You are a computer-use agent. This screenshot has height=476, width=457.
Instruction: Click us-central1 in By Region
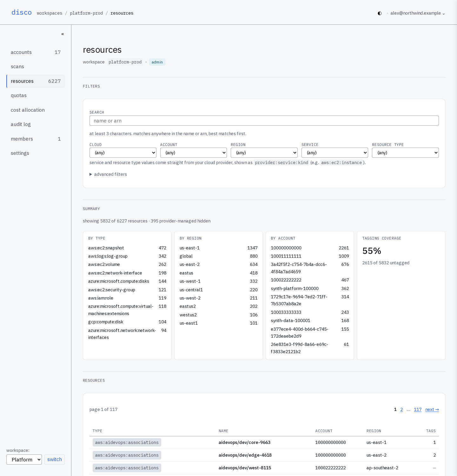[191, 290]
